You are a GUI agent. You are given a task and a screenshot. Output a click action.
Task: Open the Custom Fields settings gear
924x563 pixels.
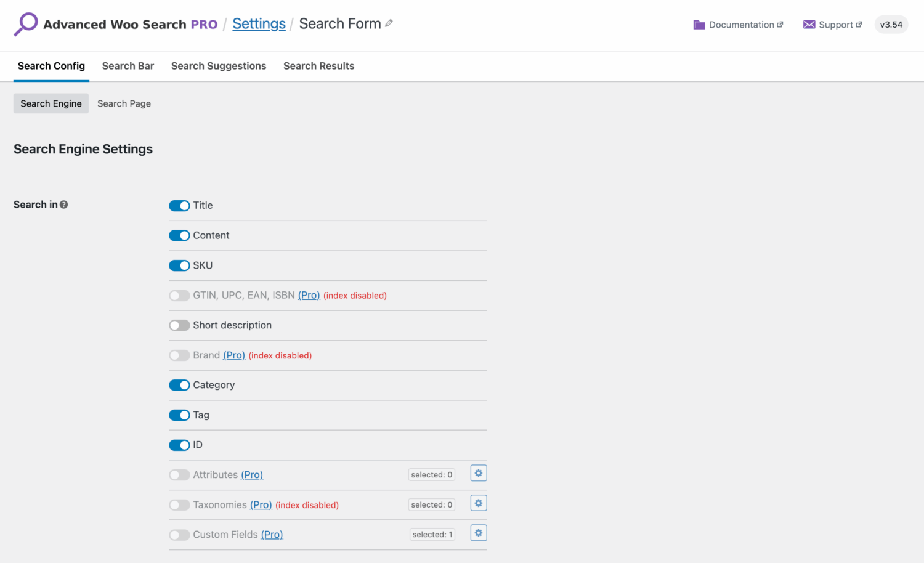tap(478, 533)
